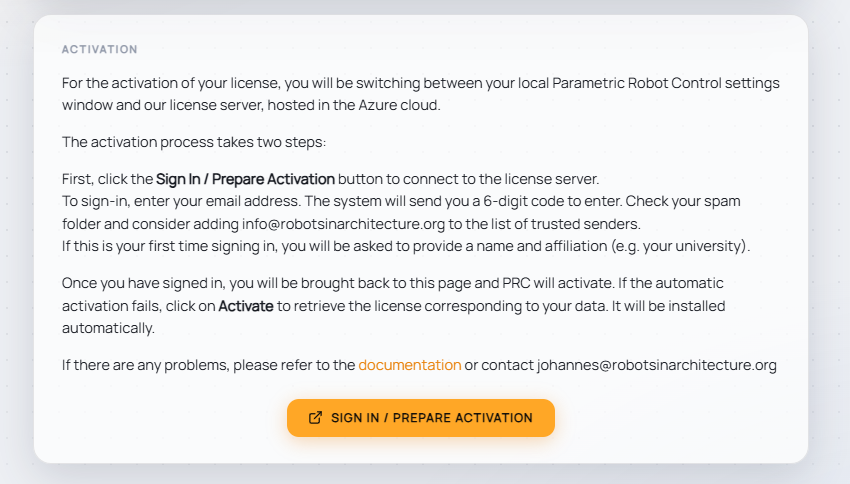Click the '(e.g. your university)' parenthetical

pos(681,246)
